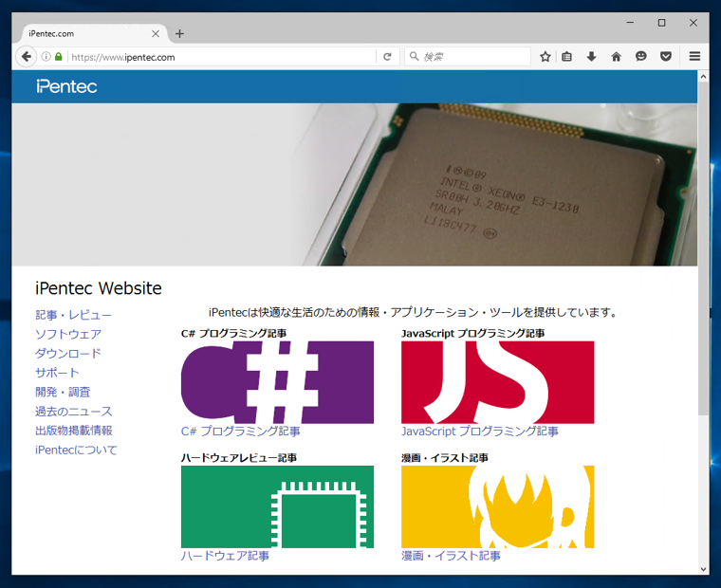
Task: Reload the page with refresh icon
Action: tap(387, 57)
